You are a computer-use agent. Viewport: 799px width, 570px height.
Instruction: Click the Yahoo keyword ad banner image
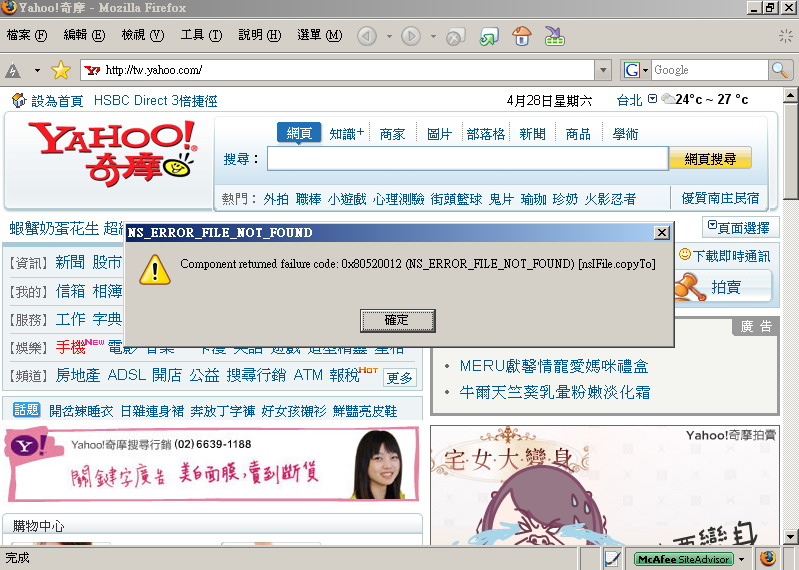point(212,464)
